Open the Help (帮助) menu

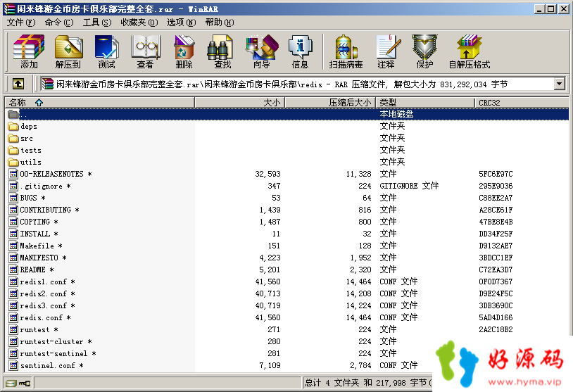pyautogui.click(x=220, y=23)
